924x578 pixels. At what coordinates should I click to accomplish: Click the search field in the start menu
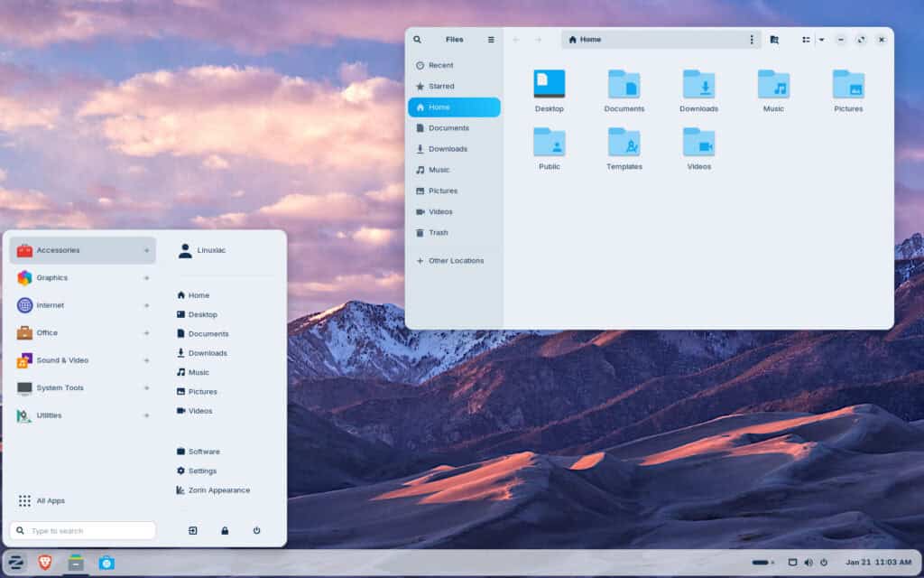82,530
